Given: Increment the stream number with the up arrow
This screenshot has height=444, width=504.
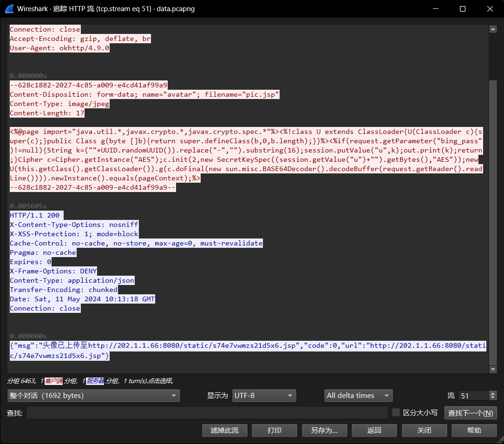Looking at the screenshot, I should [493, 393].
